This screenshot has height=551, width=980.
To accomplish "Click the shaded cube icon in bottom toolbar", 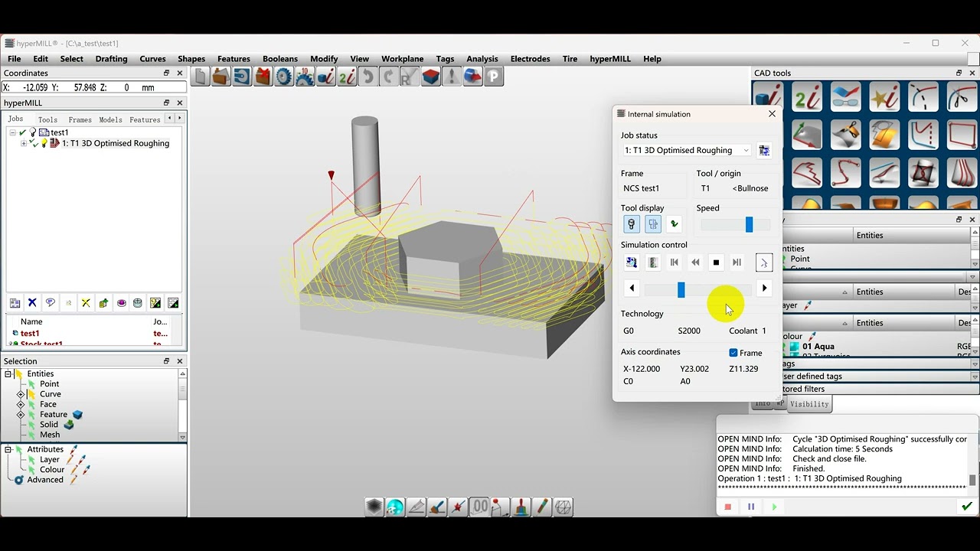I will pos(374,507).
